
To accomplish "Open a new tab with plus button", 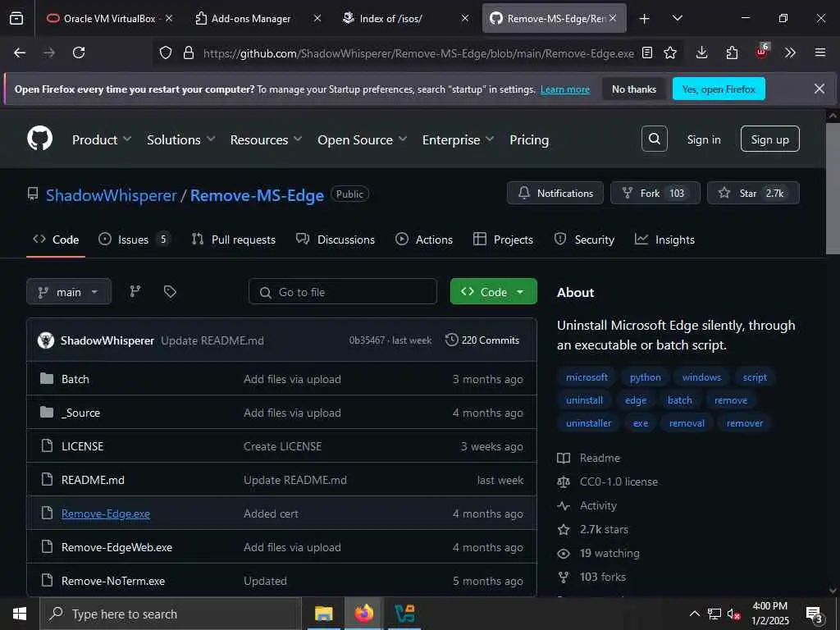I will tap(645, 18).
